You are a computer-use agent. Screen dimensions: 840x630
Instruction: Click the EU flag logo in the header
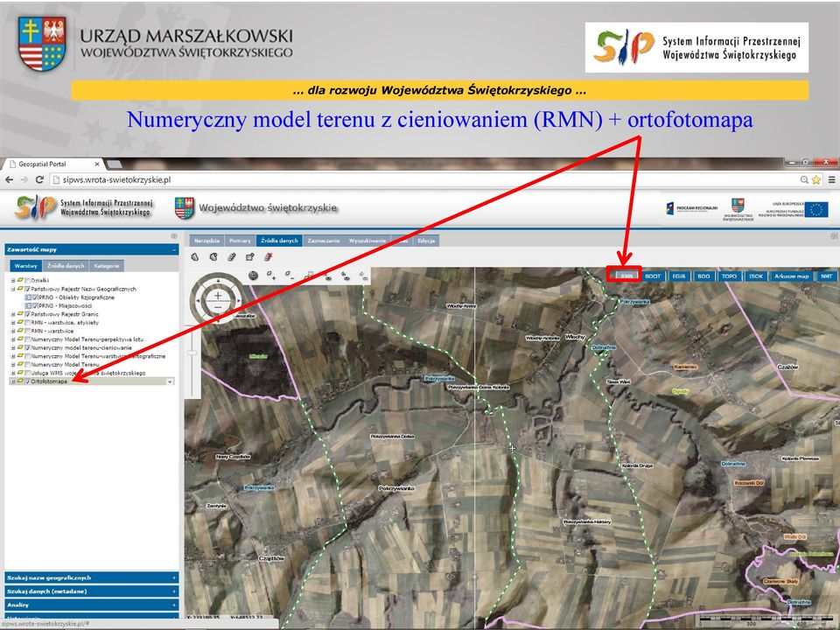816,209
